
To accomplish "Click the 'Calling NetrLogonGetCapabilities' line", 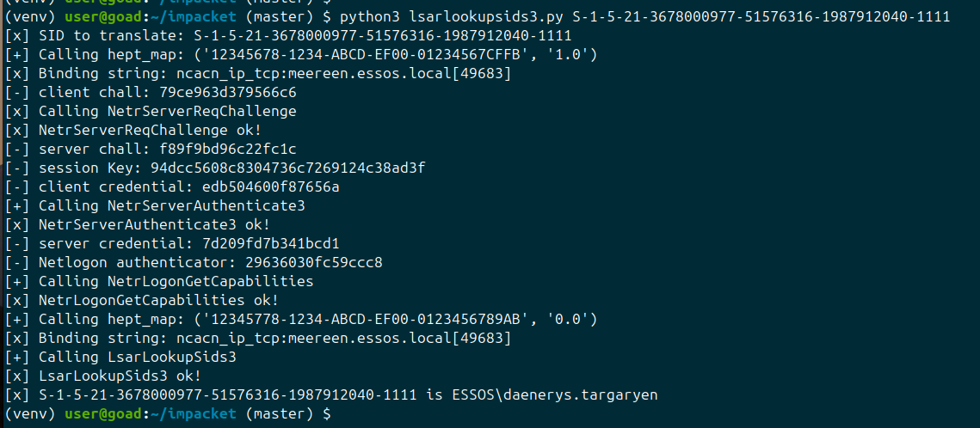I will click(x=159, y=281).
